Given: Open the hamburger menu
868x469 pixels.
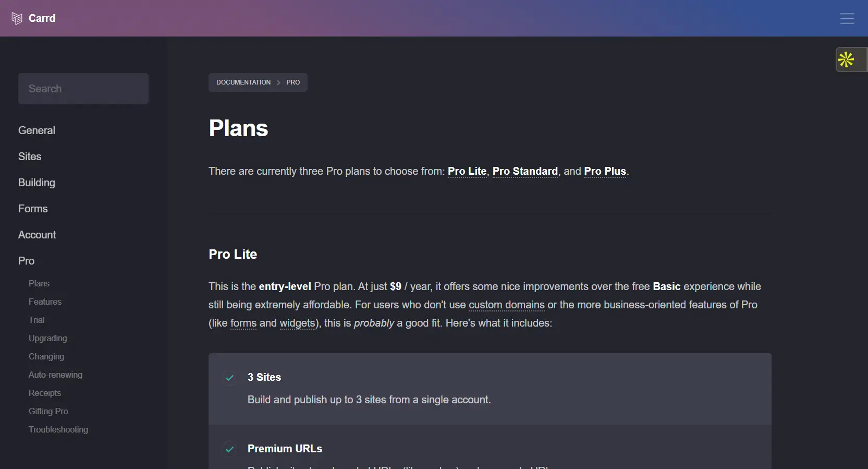Looking at the screenshot, I should [x=847, y=19].
